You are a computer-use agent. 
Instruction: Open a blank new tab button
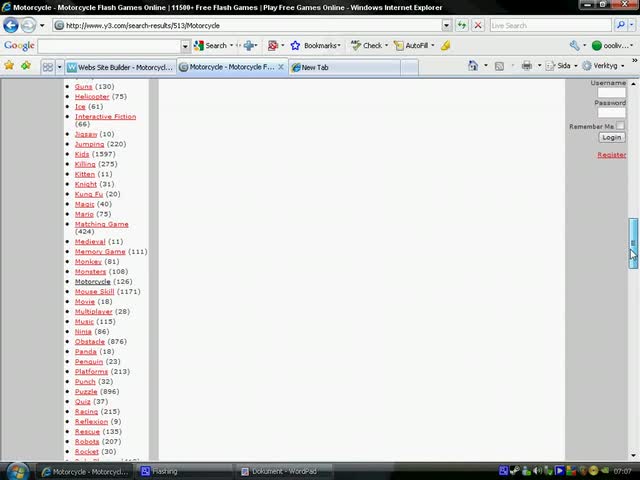pos(409,67)
